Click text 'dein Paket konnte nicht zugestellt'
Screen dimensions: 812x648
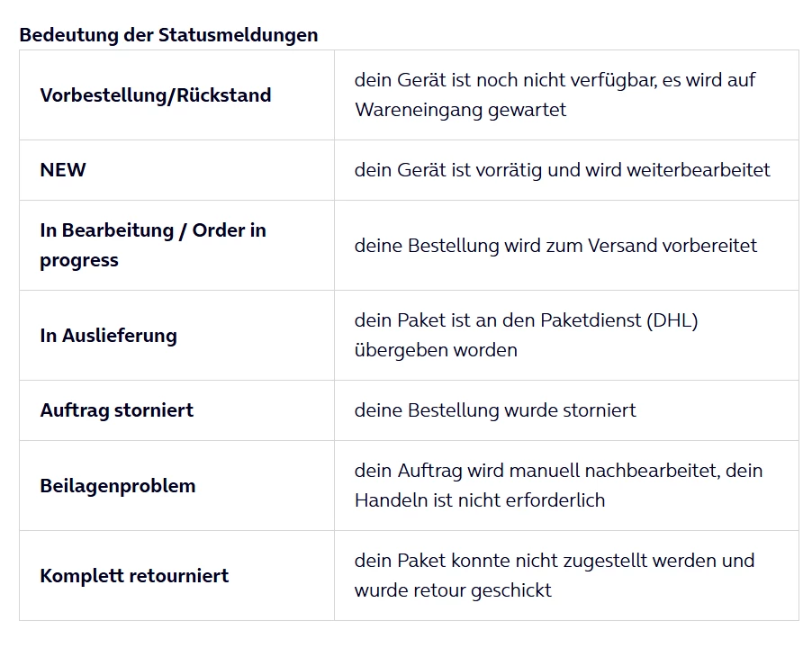[x=501, y=561]
